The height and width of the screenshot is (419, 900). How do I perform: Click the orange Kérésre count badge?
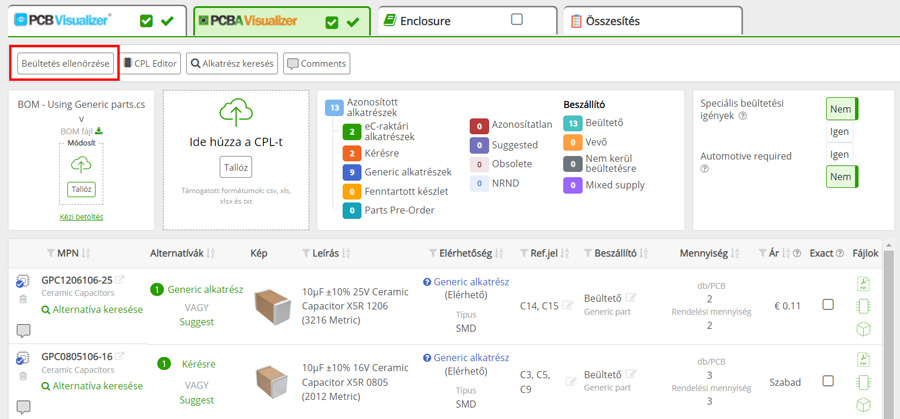[351, 153]
